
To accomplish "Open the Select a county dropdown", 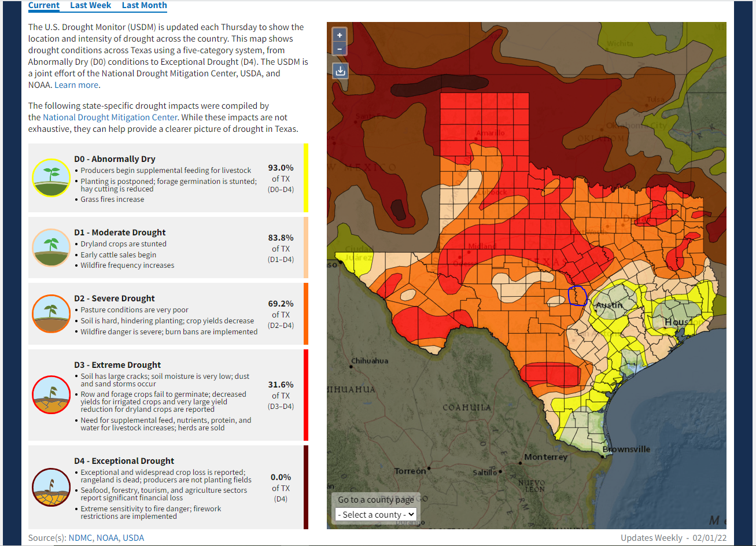I will 376,514.
